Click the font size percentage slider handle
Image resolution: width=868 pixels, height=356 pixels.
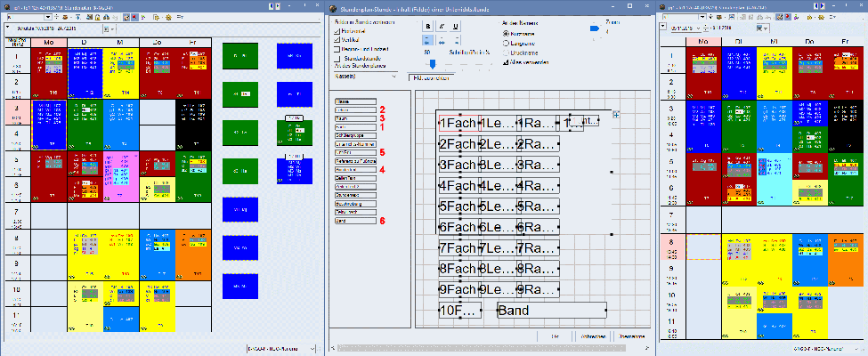tap(433, 63)
